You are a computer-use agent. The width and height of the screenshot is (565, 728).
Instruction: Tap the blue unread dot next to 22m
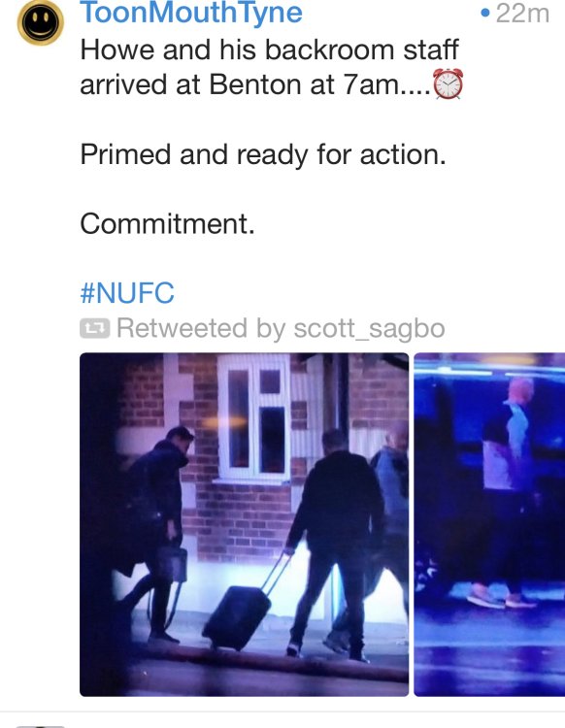(x=485, y=13)
